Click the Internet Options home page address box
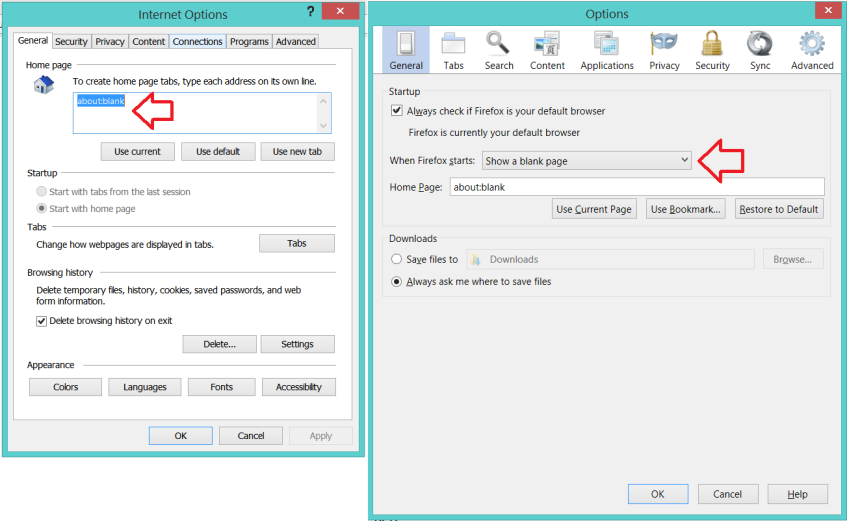 pyautogui.click(x=202, y=113)
